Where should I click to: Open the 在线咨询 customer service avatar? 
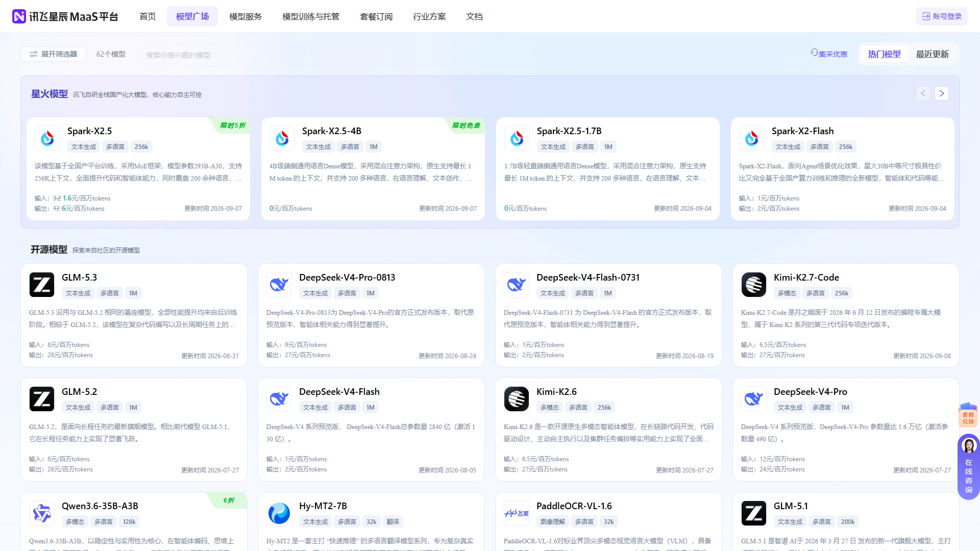(x=969, y=446)
